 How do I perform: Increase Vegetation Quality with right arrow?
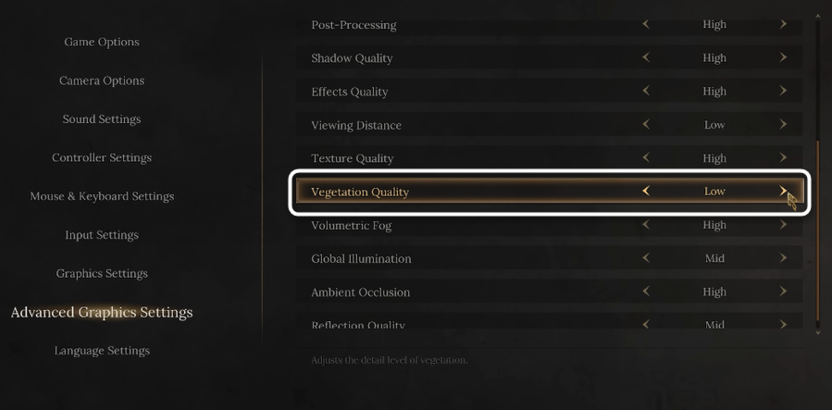(x=783, y=191)
